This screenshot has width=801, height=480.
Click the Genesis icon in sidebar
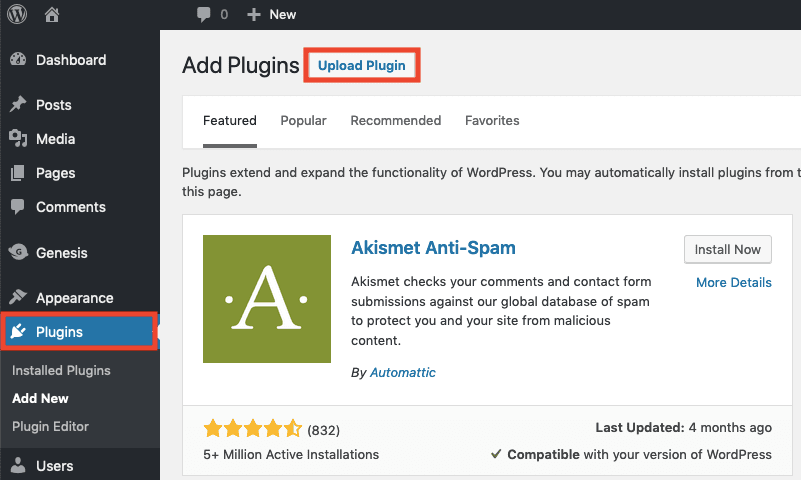18,253
